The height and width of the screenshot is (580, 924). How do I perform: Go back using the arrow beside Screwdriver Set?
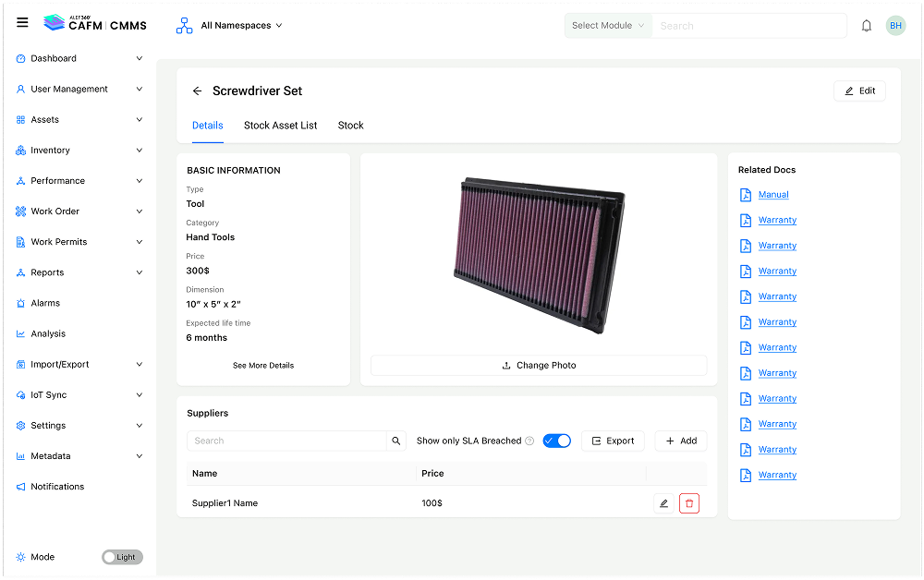[x=198, y=91]
